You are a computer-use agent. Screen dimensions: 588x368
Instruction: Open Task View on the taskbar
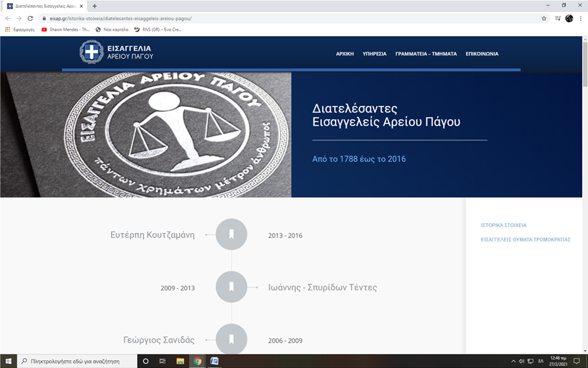tap(162, 361)
